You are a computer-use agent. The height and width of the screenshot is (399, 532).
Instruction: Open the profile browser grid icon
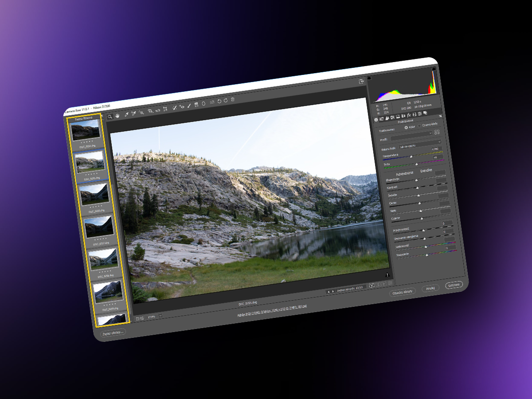[437, 132]
